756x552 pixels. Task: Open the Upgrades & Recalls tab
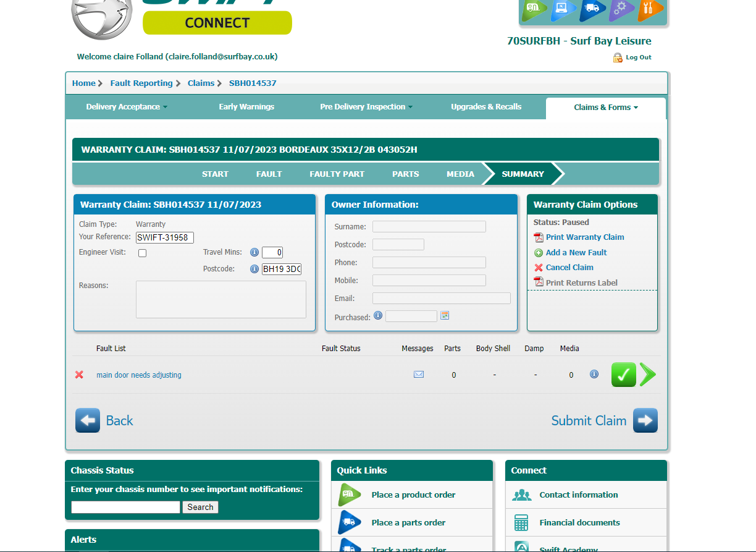coord(486,107)
